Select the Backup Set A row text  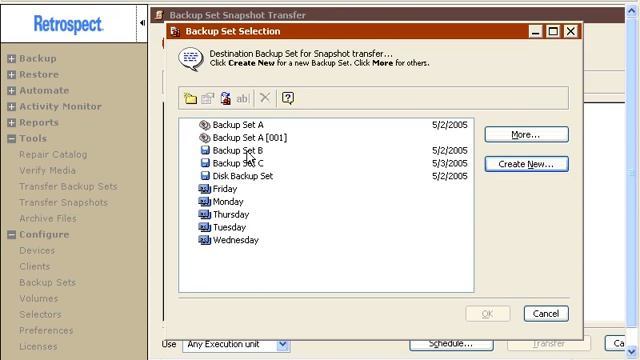(238, 125)
